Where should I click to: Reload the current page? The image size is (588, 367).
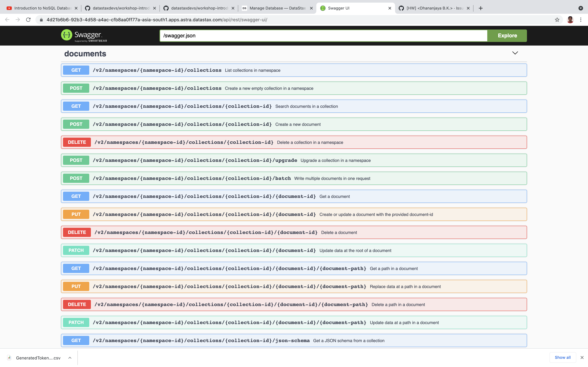(x=28, y=20)
